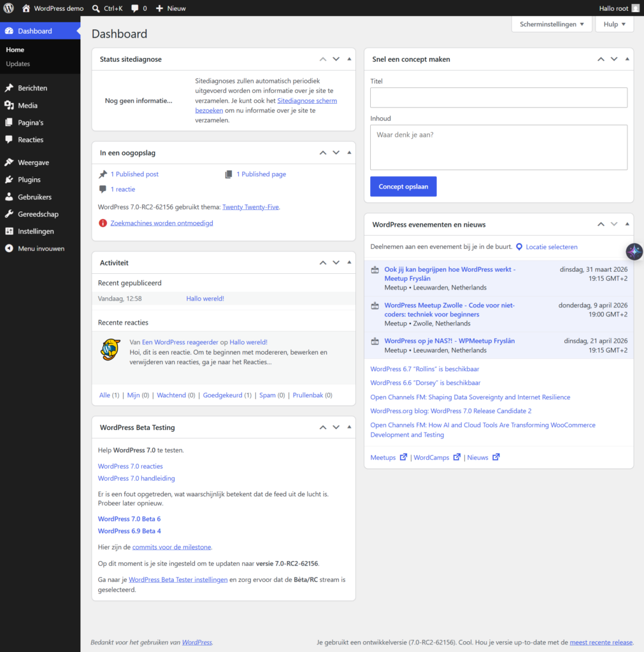Click the Plugins icon in sidebar

point(9,180)
